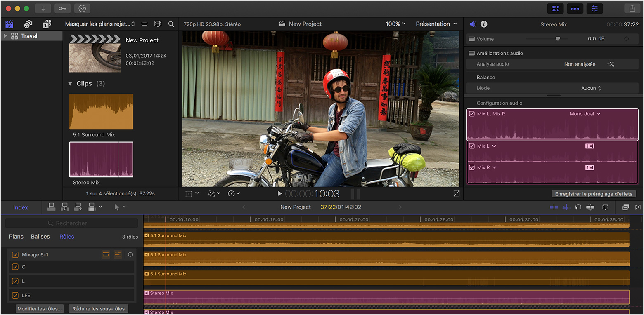Toggle headphones audio solo icon
Screen dimensions: 644x315
(x=578, y=207)
